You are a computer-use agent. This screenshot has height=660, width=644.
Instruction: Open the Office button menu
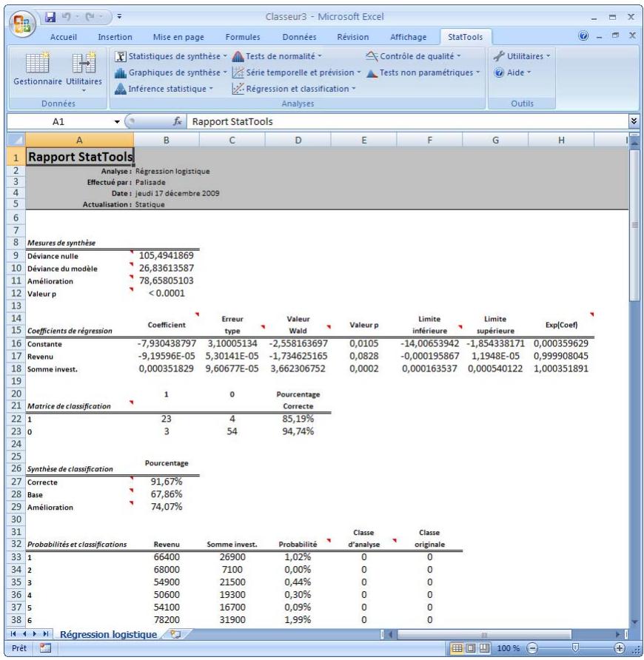pyautogui.click(x=21, y=21)
